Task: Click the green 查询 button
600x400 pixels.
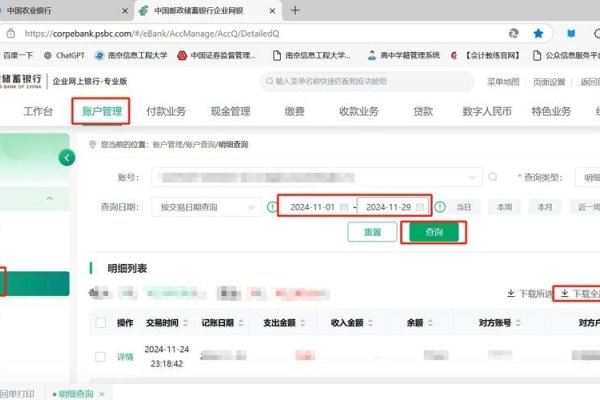Action: (x=434, y=232)
